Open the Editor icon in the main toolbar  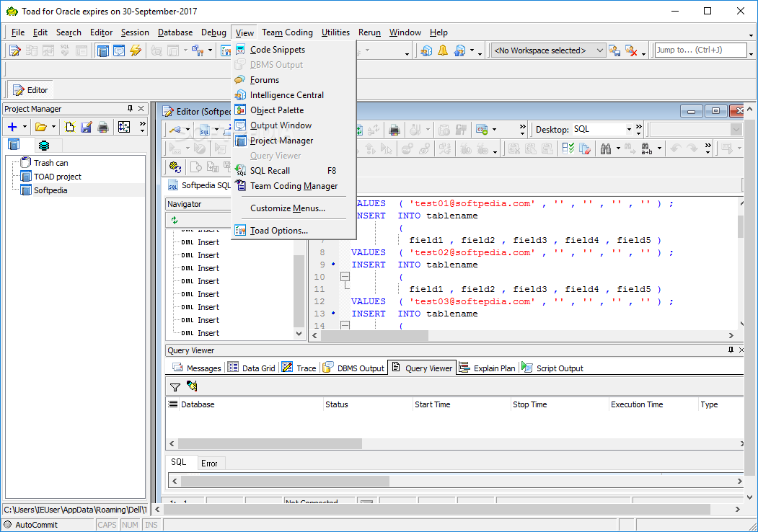(15, 50)
